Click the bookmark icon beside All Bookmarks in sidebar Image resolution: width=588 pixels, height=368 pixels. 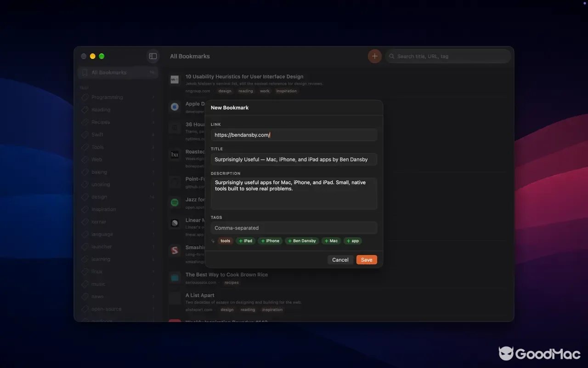coord(85,73)
